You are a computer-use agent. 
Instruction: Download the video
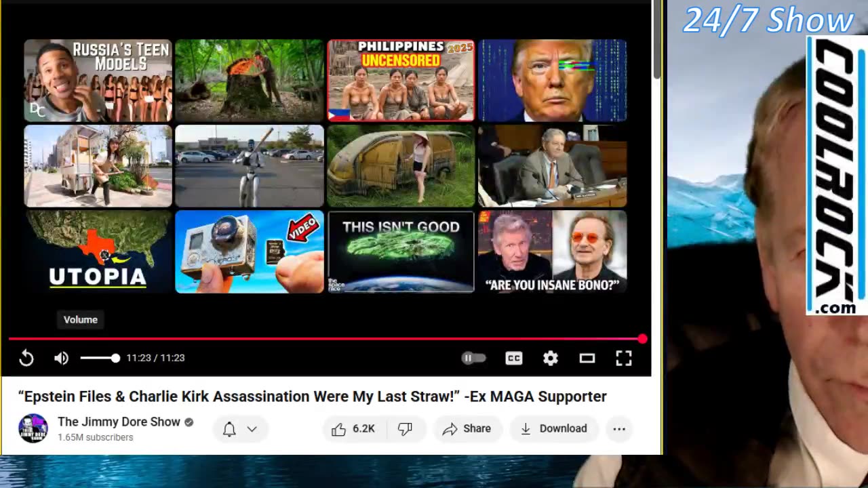click(x=553, y=428)
